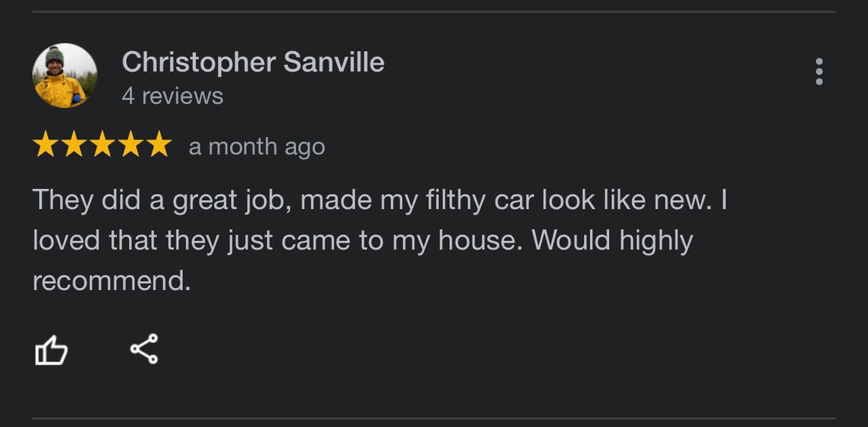The image size is (868, 427).
Task: Click the second yellow rating star
Action: pyautogui.click(x=74, y=145)
